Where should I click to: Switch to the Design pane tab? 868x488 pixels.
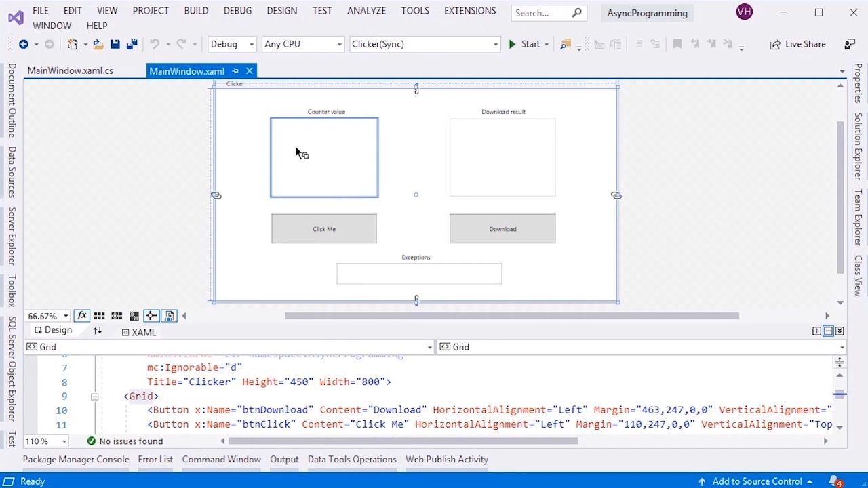click(53, 330)
